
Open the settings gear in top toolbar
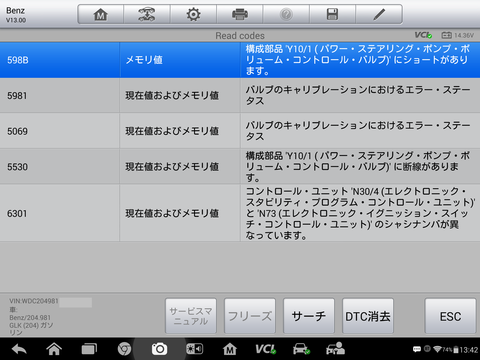coord(193,14)
